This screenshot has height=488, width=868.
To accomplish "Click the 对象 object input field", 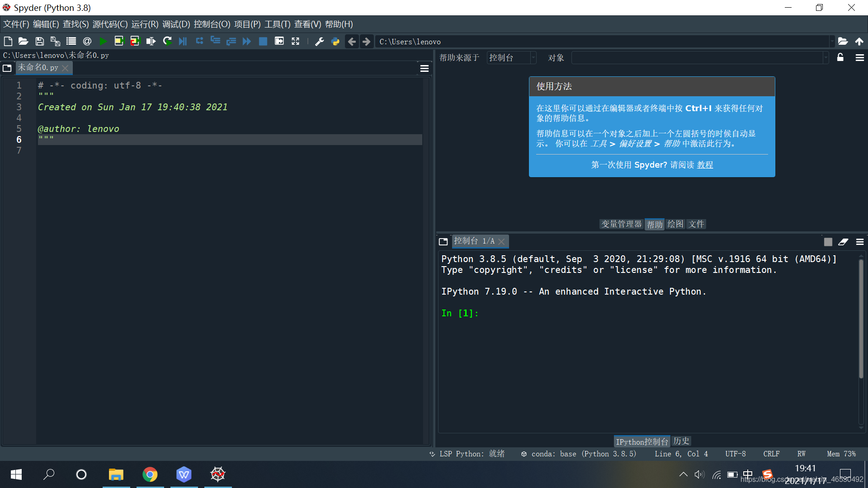I will (697, 58).
